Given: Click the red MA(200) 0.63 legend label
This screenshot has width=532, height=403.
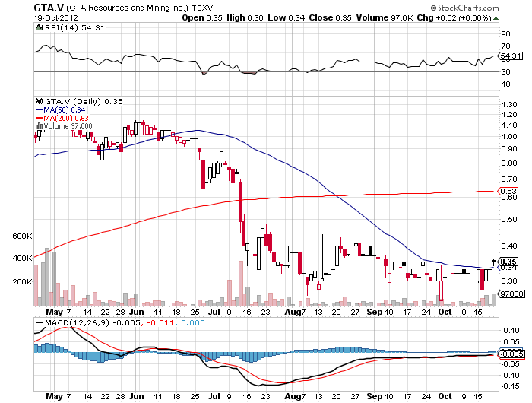Looking at the screenshot, I should (66, 118).
